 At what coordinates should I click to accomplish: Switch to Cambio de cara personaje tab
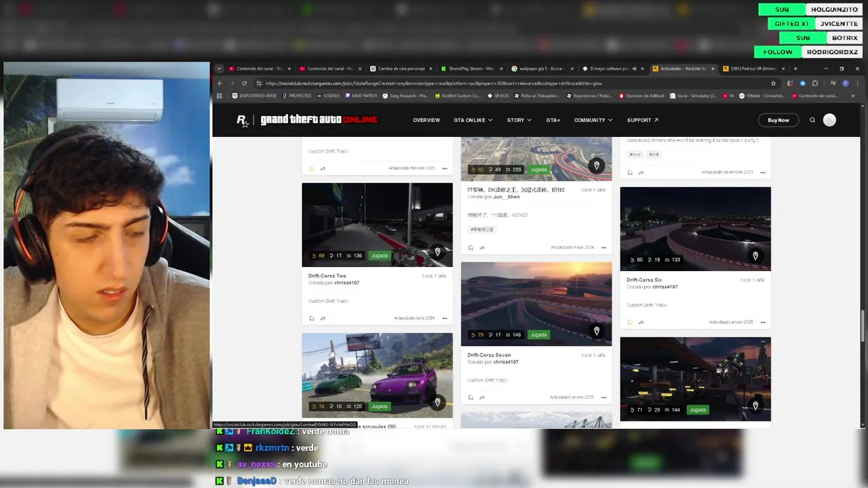400,68
